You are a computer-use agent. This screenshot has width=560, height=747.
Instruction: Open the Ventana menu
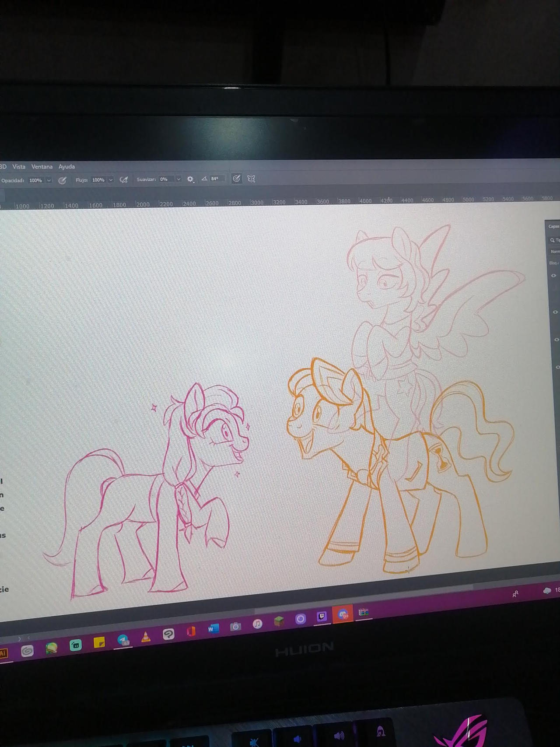[42, 167]
